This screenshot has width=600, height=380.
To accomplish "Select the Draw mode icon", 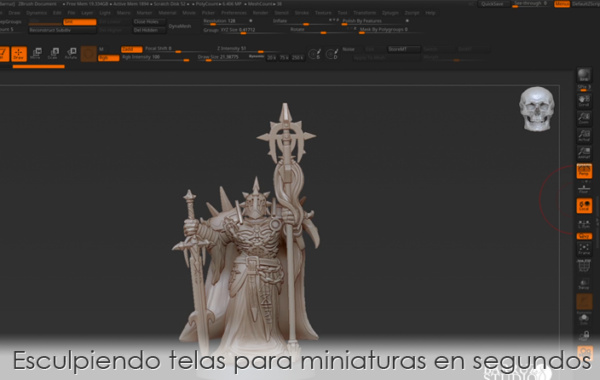I will point(19,54).
